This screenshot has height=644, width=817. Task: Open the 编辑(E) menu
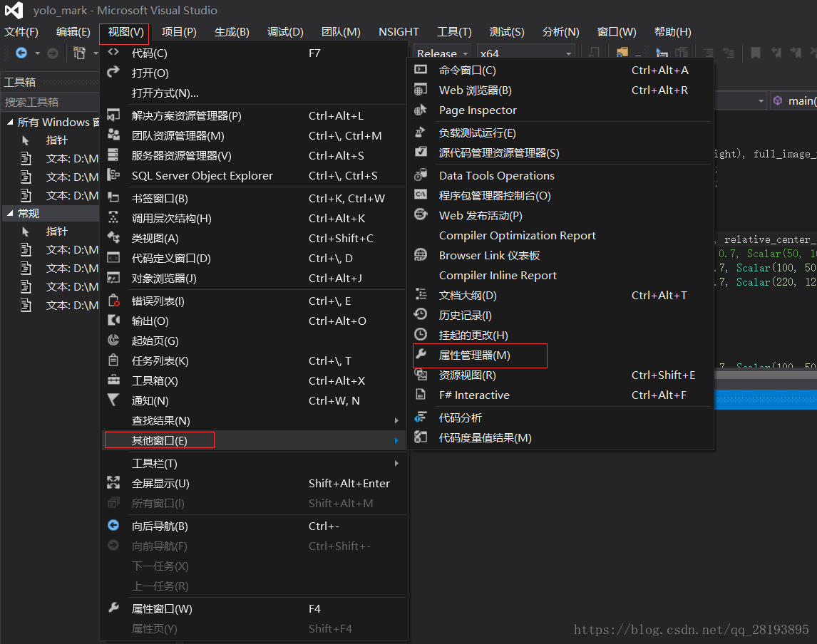point(73,32)
